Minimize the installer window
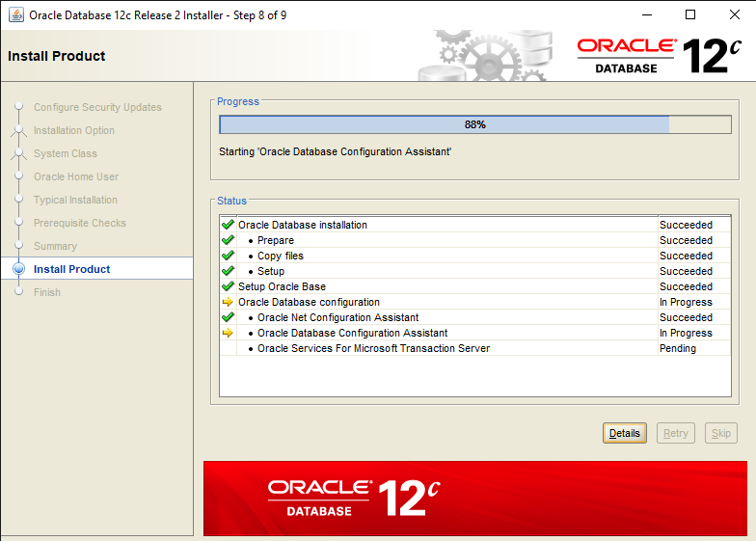The width and height of the screenshot is (756, 541). 647,15
